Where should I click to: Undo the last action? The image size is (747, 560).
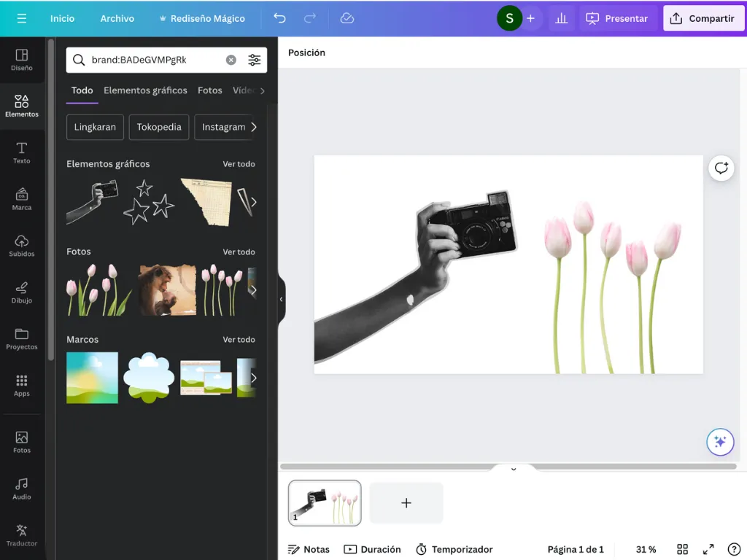(279, 18)
